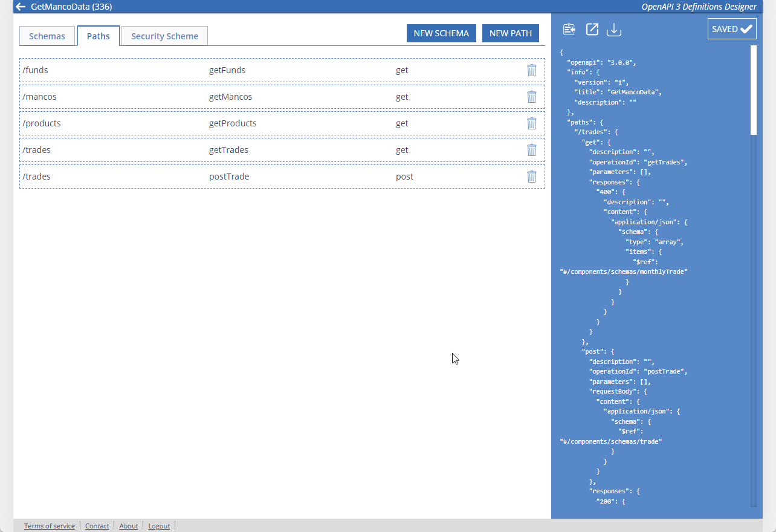
Task: Click the clipboard import icon
Action: (x=569, y=29)
